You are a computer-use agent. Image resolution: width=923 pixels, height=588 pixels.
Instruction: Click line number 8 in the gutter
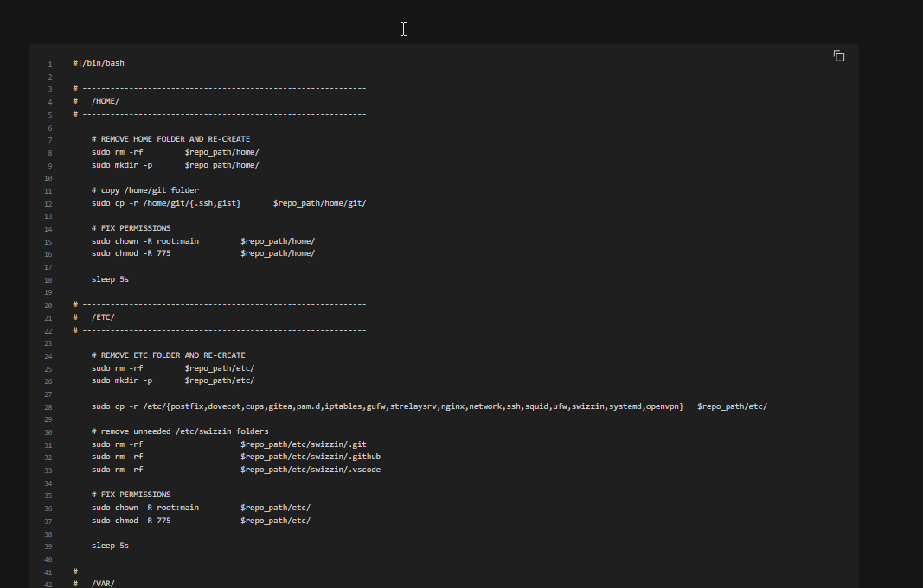tap(48, 152)
